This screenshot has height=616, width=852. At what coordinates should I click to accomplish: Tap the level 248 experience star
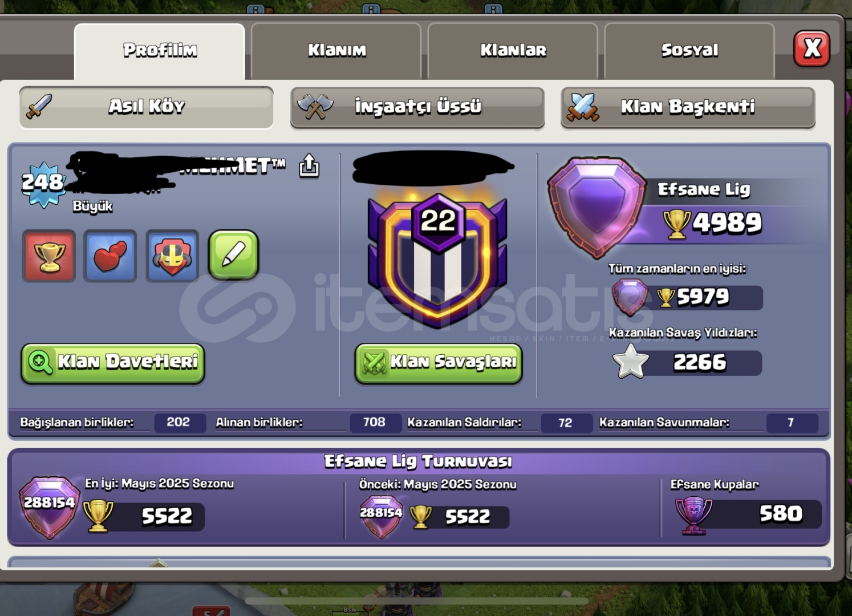click(x=43, y=184)
